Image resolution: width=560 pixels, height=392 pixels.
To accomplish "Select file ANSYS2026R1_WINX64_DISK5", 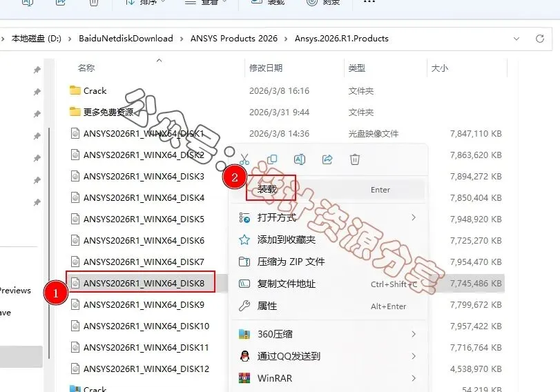I will tap(137, 219).
